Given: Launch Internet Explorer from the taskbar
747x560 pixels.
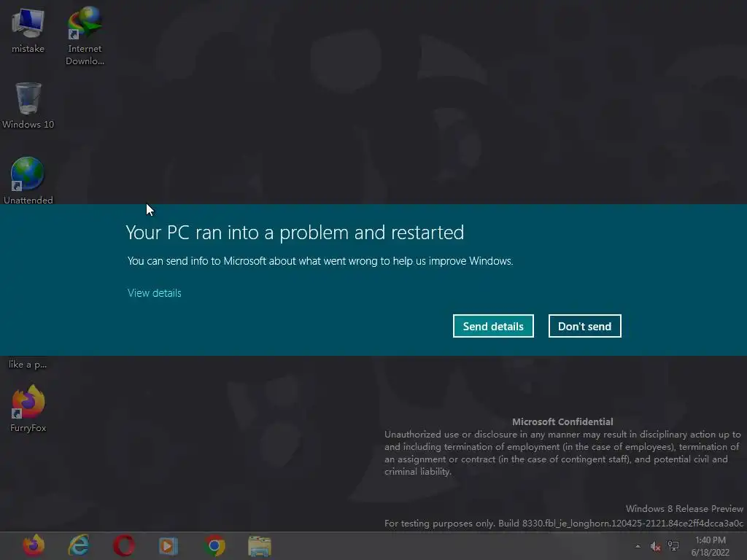Looking at the screenshot, I should click(79, 545).
